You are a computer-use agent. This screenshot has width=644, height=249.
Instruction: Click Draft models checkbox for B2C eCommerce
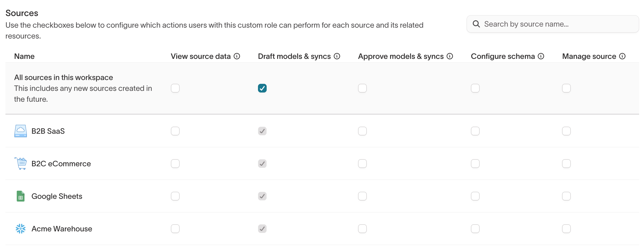click(262, 164)
